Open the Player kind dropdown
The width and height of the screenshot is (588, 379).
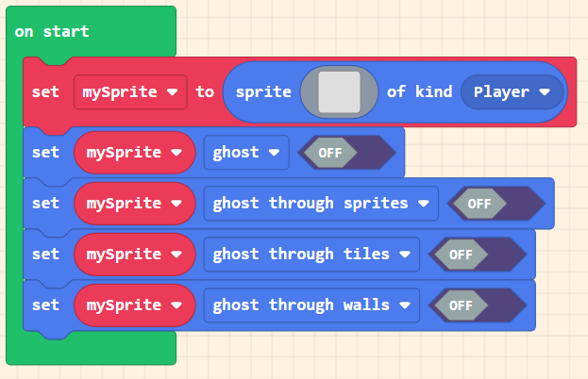(512, 92)
